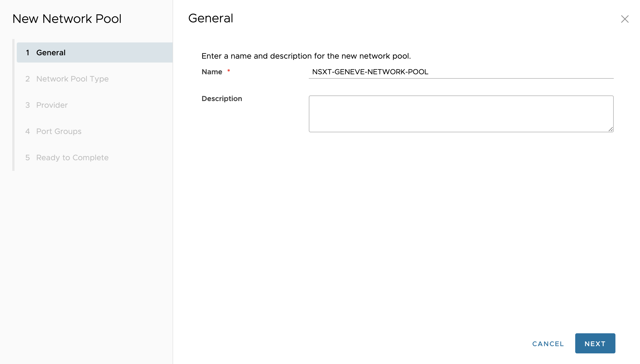Focus the Description text area
The width and height of the screenshot is (640, 364).
[x=461, y=114]
